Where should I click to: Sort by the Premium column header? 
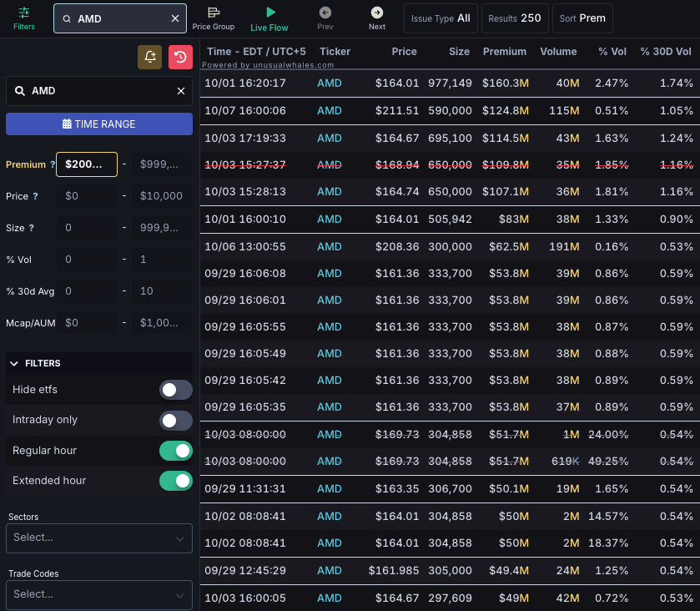[504, 52]
